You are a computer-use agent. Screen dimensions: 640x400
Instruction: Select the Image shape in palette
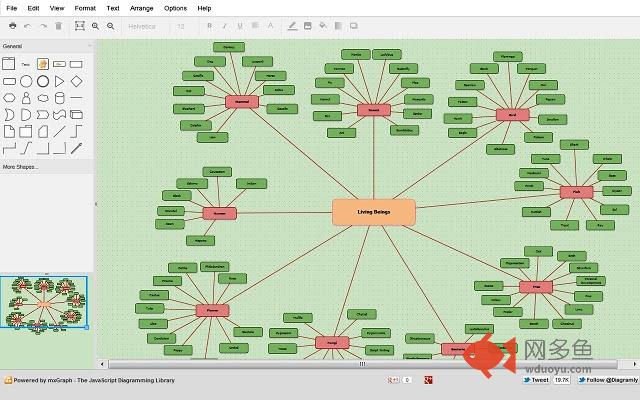click(43, 64)
